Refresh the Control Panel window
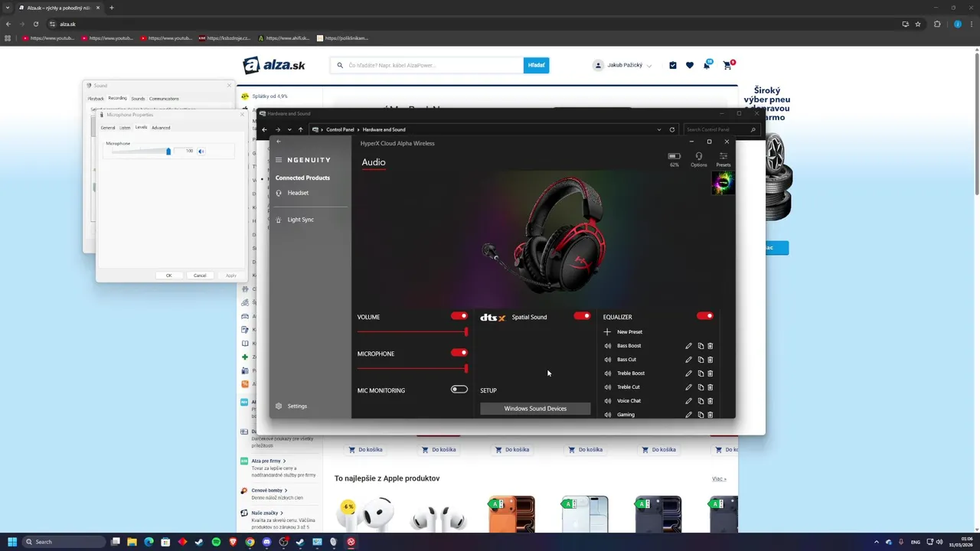 [x=672, y=129]
